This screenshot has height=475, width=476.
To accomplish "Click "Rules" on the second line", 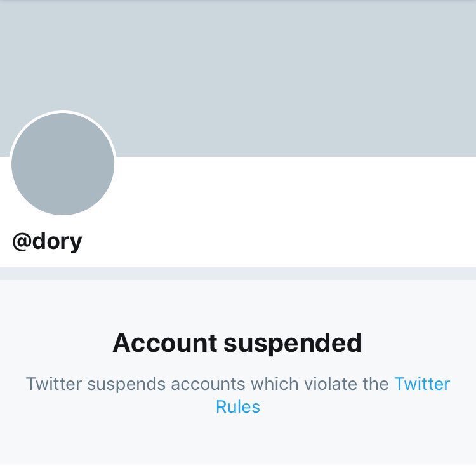I will click(x=238, y=406).
